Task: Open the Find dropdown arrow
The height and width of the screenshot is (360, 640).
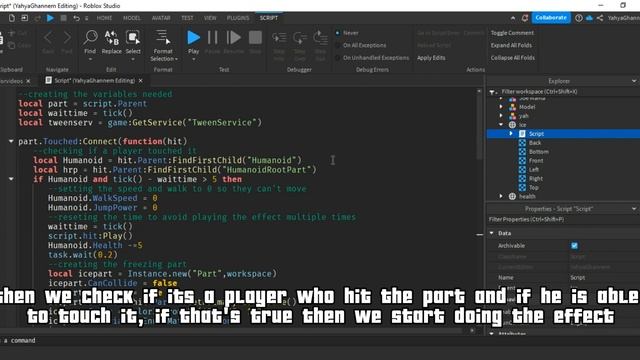Action: (90, 59)
